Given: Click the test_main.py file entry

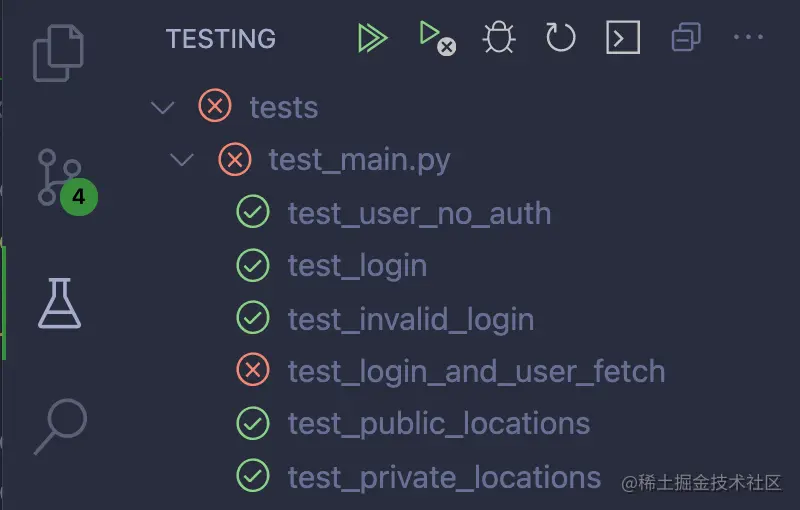Looking at the screenshot, I should click(x=359, y=160).
